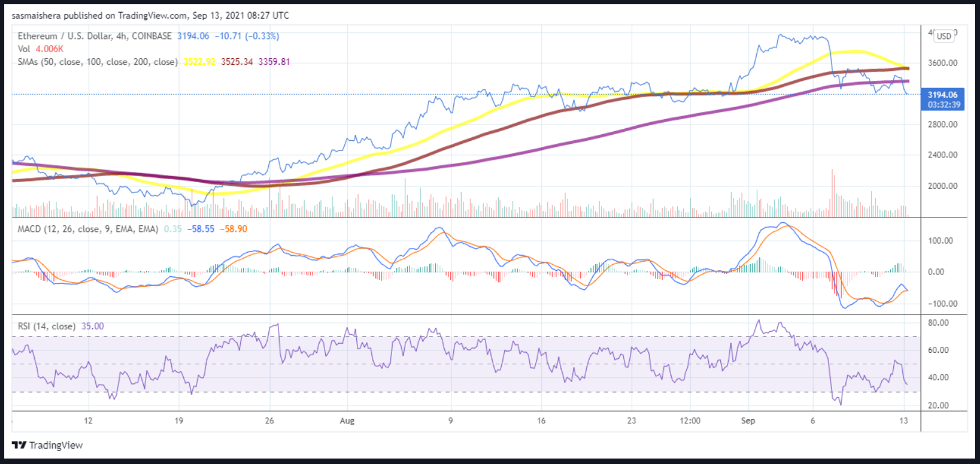980x464 pixels.
Task: Click the 2800.00 price axis label
Action: (942, 124)
